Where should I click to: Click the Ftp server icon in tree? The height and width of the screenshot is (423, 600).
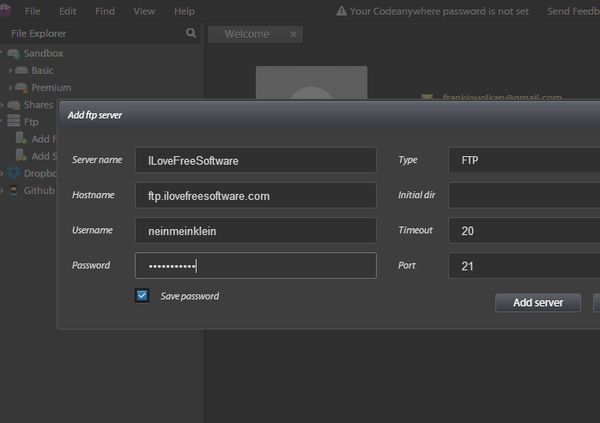[x=14, y=121]
